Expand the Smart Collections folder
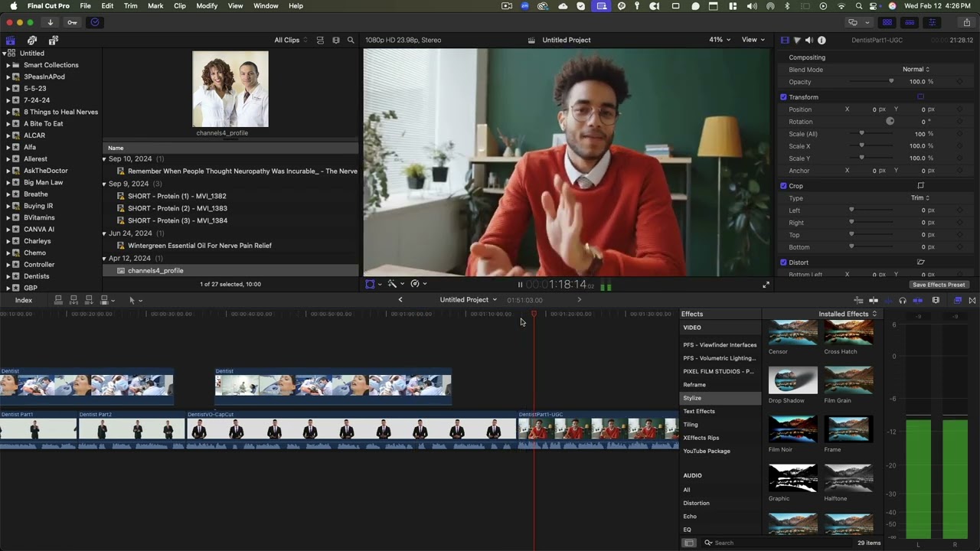This screenshot has height=551, width=980. pos(8,65)
